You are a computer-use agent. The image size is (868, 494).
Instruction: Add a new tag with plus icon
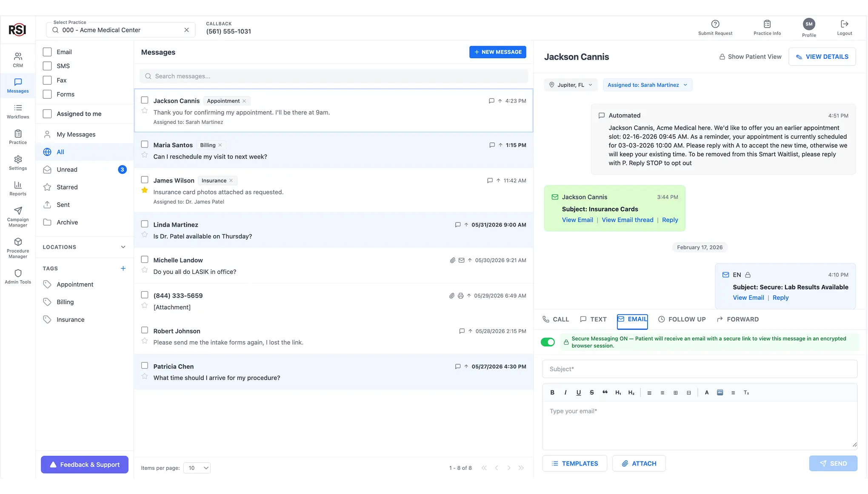pyautogui.click(x=123, y=268)
